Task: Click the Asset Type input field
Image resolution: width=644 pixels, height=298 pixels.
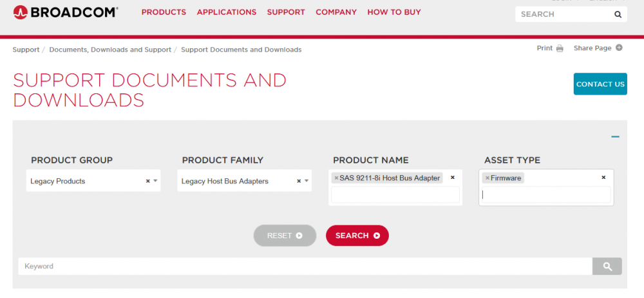Action: [546, 194]
